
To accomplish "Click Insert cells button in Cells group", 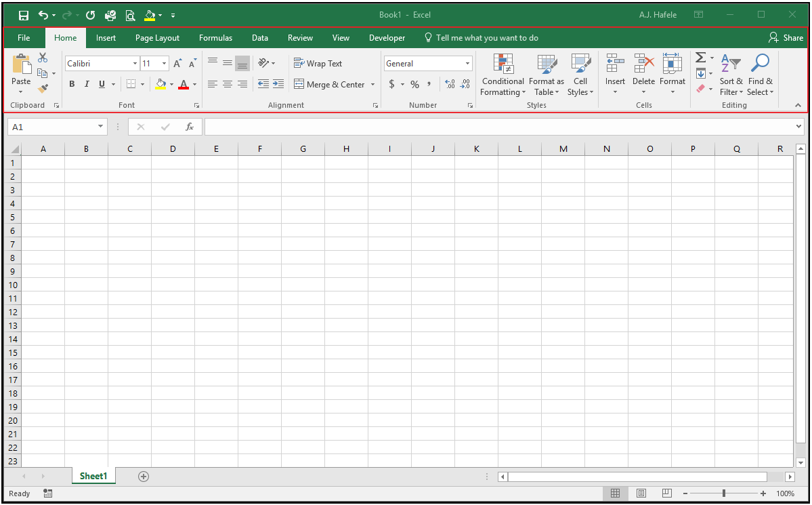I will click(615, 74).
